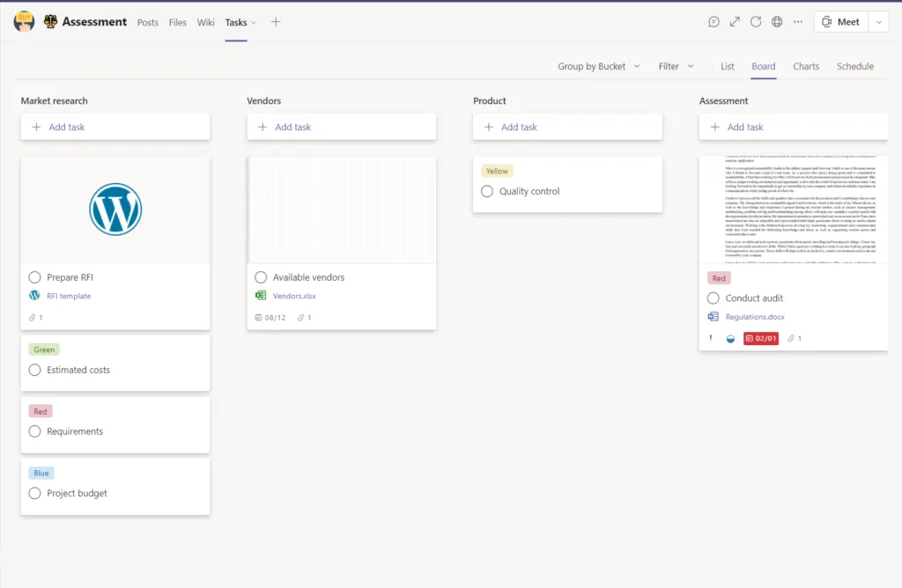Open the Regulations.docx attachment link
The image size is (902, 588).
click(755, 317)
